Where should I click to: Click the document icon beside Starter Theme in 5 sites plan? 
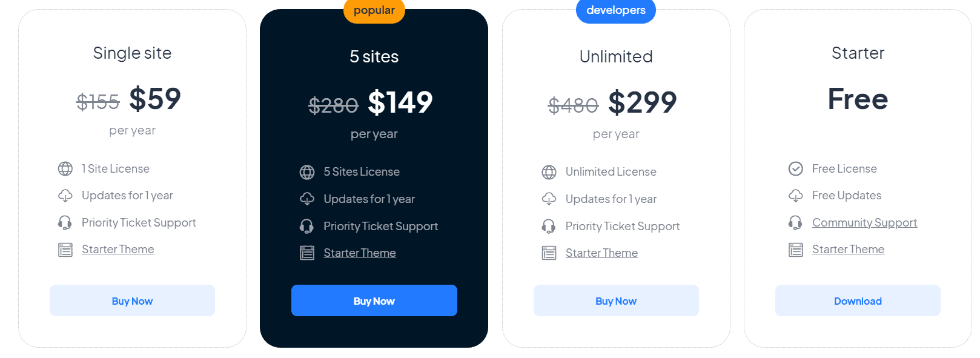click(x=308, y=253)
